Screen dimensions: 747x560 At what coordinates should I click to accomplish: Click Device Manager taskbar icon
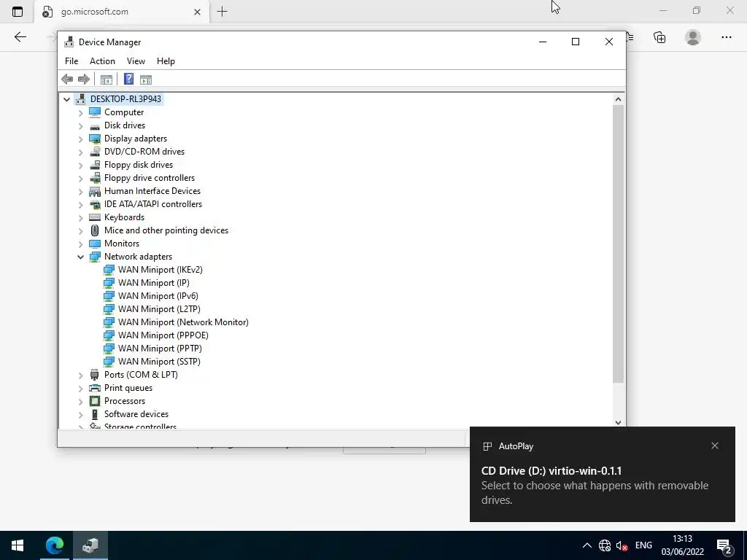pos(90,545)
